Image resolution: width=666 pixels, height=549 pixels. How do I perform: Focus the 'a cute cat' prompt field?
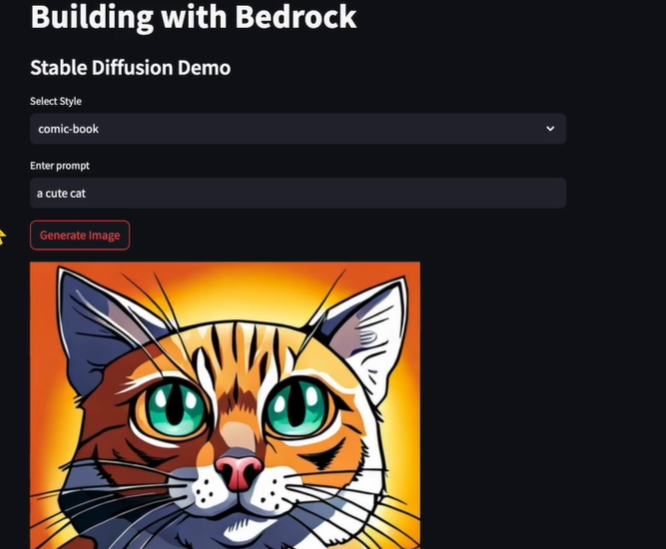pyautogui.click(x=298, y=193)
